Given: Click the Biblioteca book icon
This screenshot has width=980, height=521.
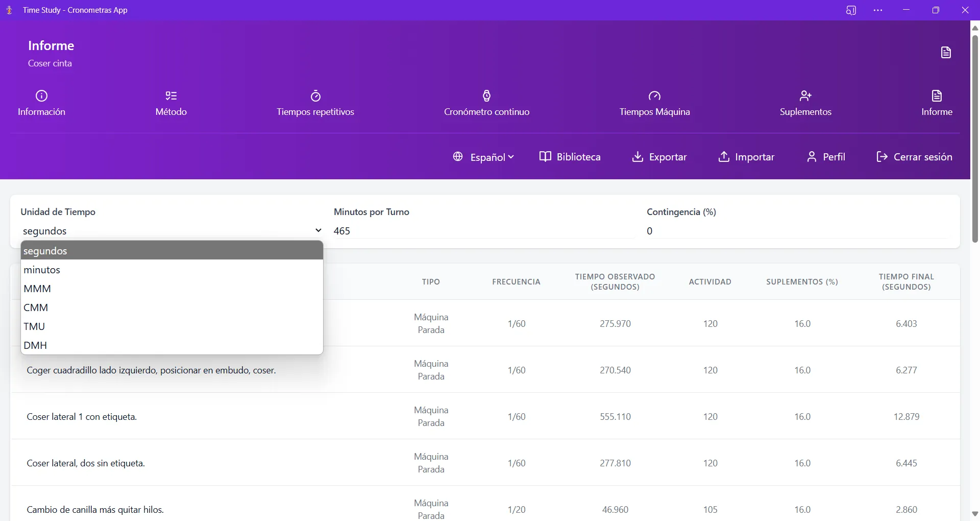Looking at the screenshot, I should (x=545, y=157).
